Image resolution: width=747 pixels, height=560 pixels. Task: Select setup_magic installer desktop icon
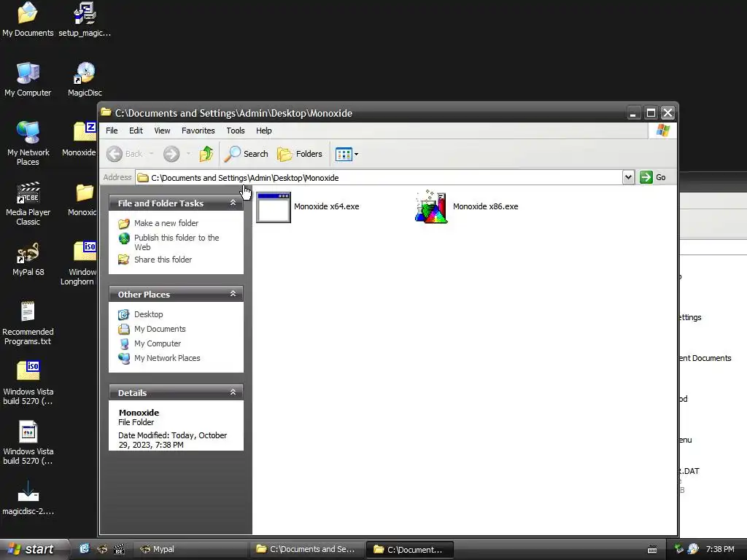pyautogui.click(x=85, y=19)
